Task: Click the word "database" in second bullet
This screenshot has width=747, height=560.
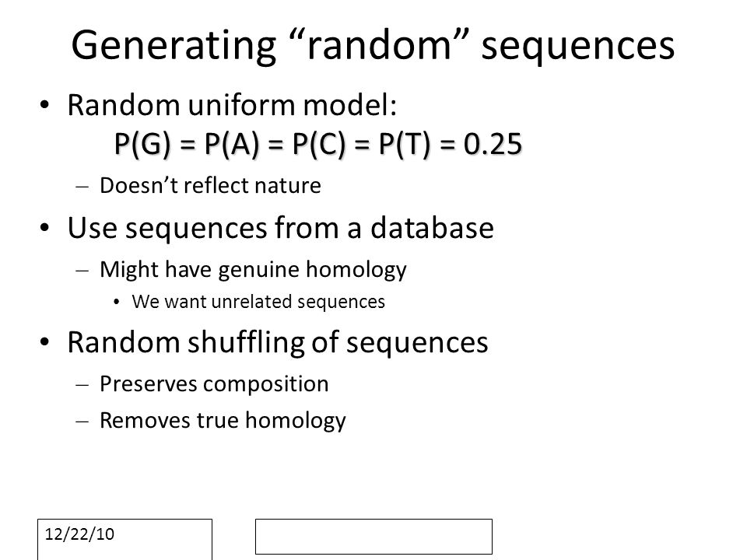Action: point(432,228)
